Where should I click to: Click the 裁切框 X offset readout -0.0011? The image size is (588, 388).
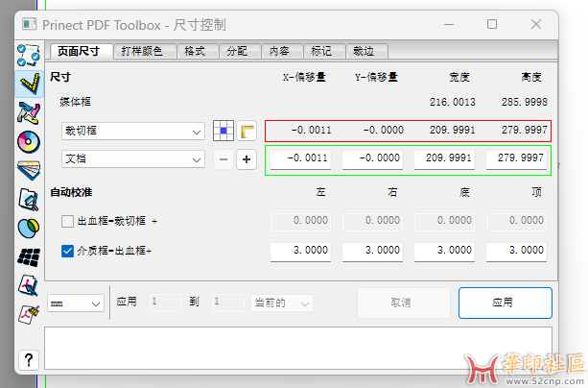[x=311, y=131]
